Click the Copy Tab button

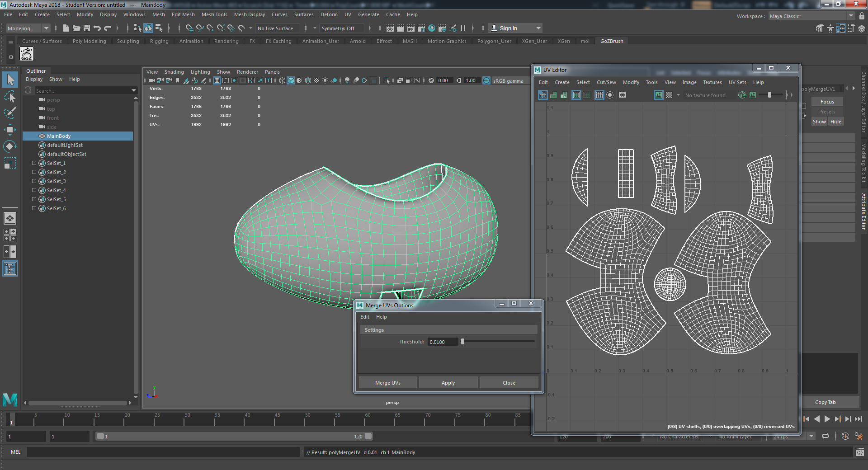pyautogui.click(x=825, y=402)
